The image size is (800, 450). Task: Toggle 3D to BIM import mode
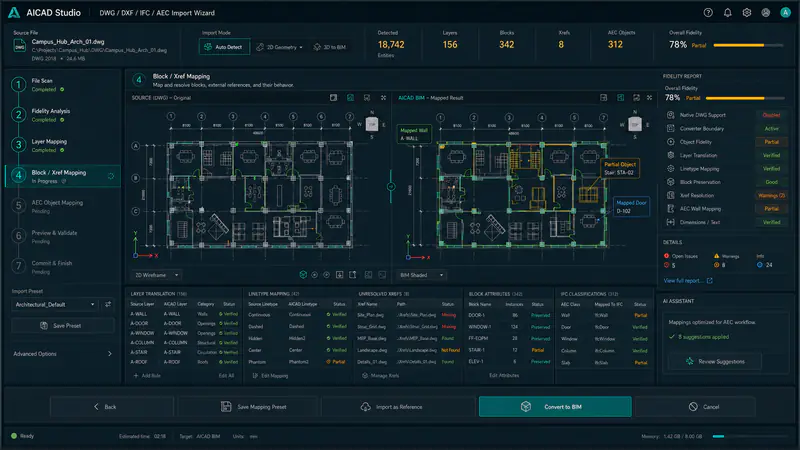click(x=330, y=47)
